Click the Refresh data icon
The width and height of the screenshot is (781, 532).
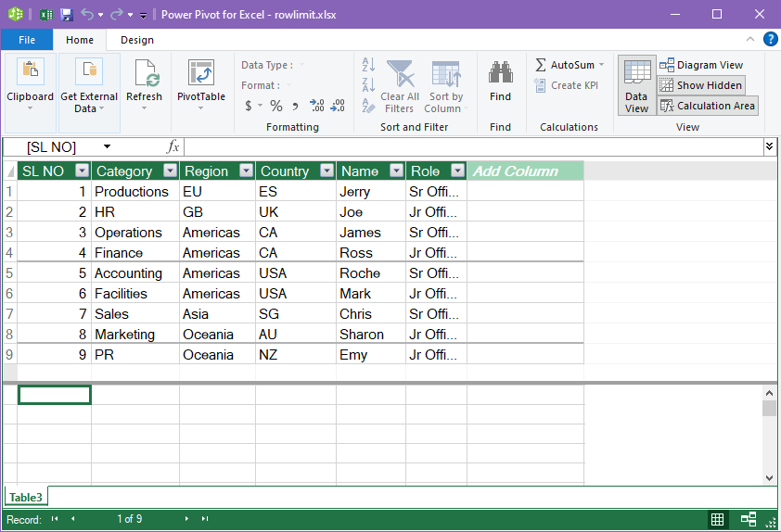145,72
